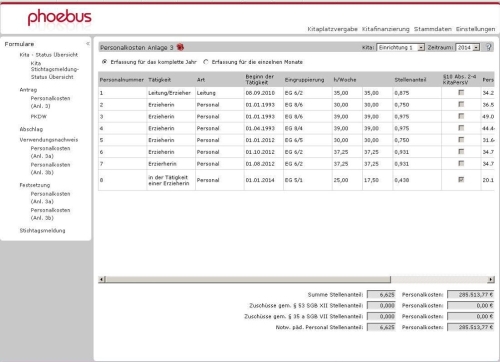
Task: Open Kita Stichtagsmeldung-Status Übersicht
Action: point(55,70)
